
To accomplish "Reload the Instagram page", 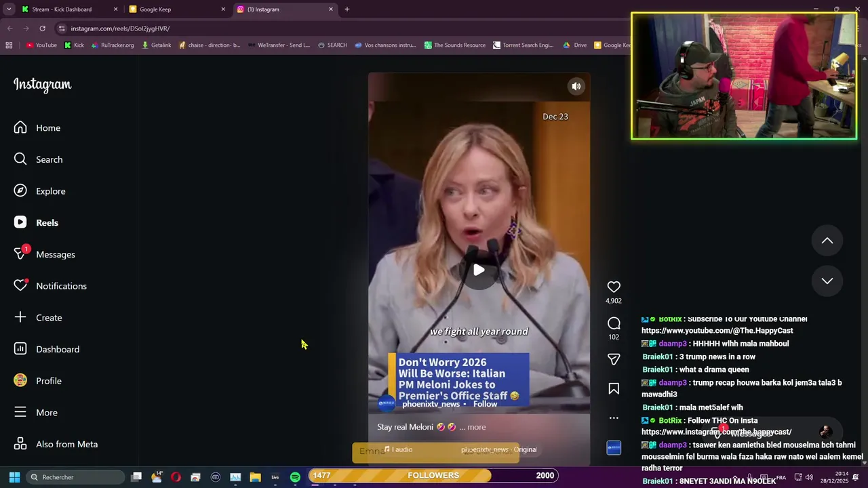I will [x=42, y=28].
